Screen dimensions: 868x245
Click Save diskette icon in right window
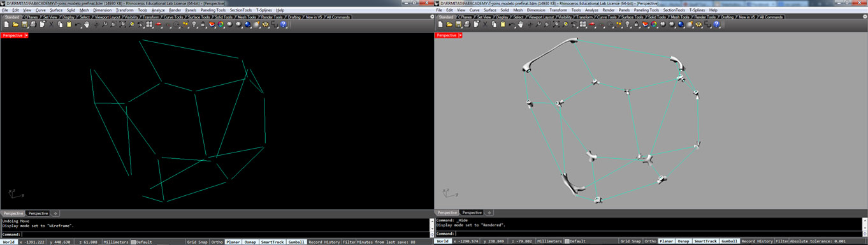(x=458, y=24)
